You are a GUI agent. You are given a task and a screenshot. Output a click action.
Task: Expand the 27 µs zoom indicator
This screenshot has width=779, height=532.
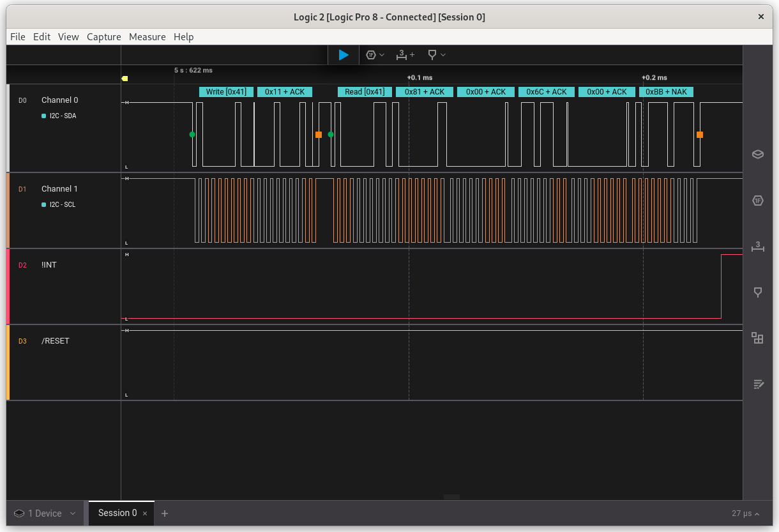(745, 513)
